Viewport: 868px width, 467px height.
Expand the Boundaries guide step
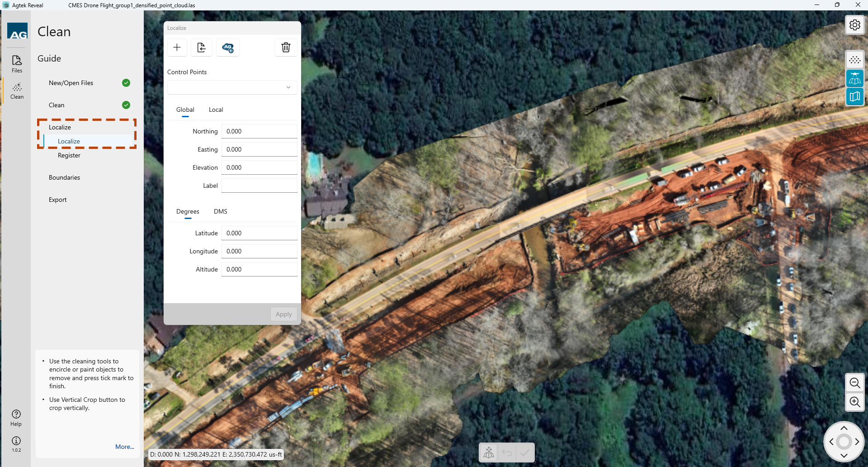click(x=64, y=177)
